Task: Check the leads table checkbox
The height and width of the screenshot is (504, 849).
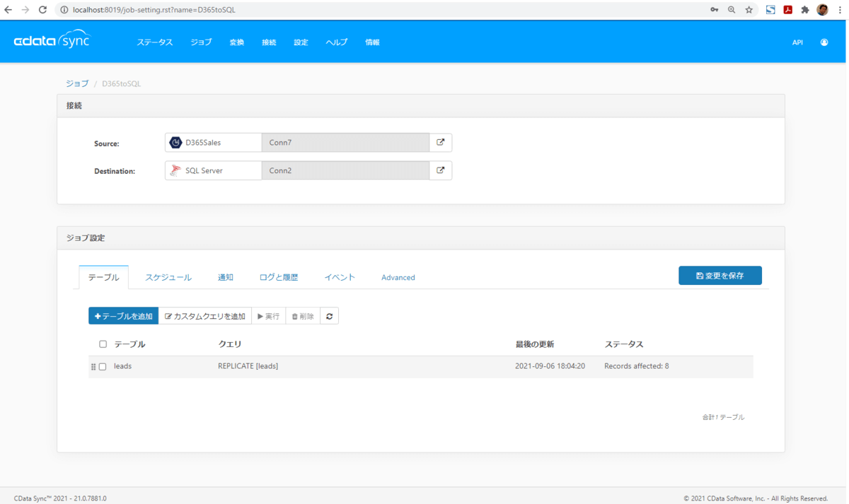Action: pos(103,367)
